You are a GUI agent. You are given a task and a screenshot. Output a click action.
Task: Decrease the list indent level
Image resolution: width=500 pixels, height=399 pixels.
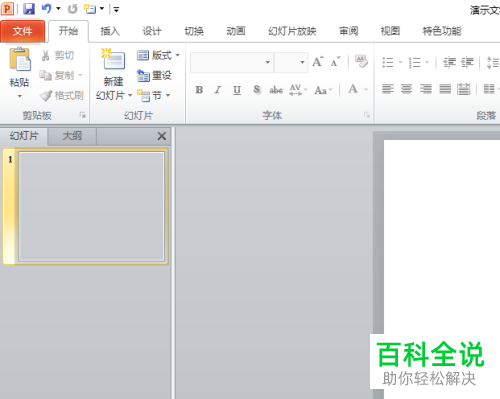click(449, 62)
